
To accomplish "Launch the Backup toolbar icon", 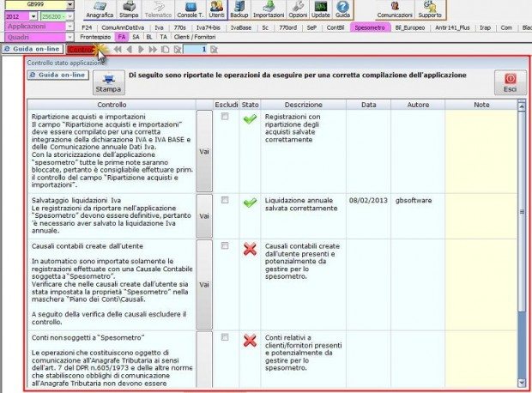I will tap(239, 9).
